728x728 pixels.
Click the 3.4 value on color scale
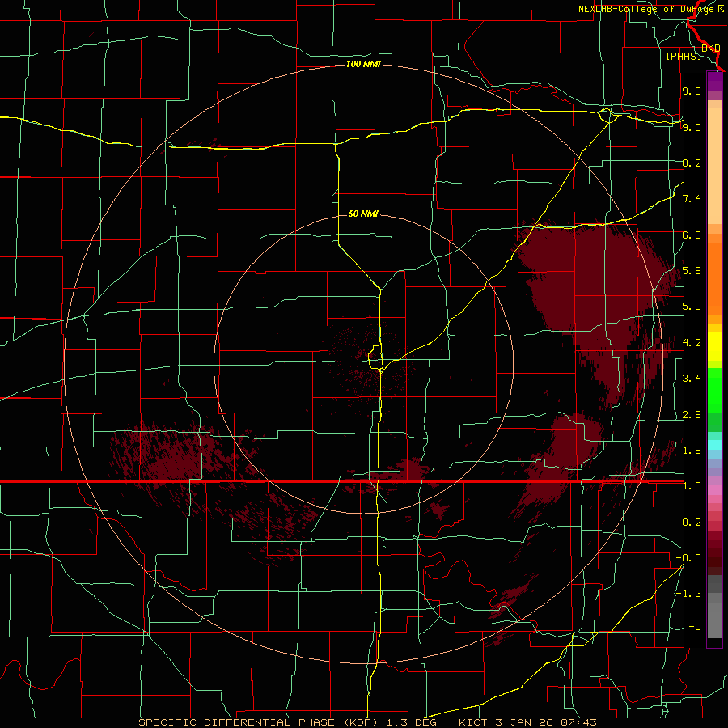[x=692, y=379]
